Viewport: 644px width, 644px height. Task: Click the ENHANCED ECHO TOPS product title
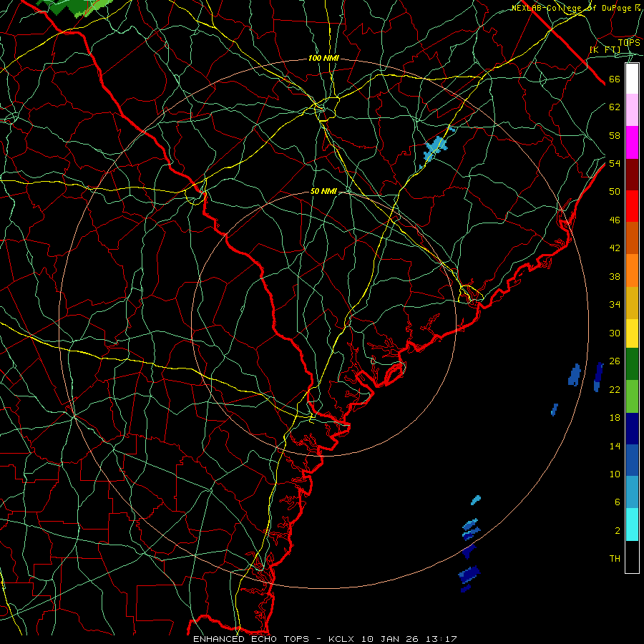(251, 639)
